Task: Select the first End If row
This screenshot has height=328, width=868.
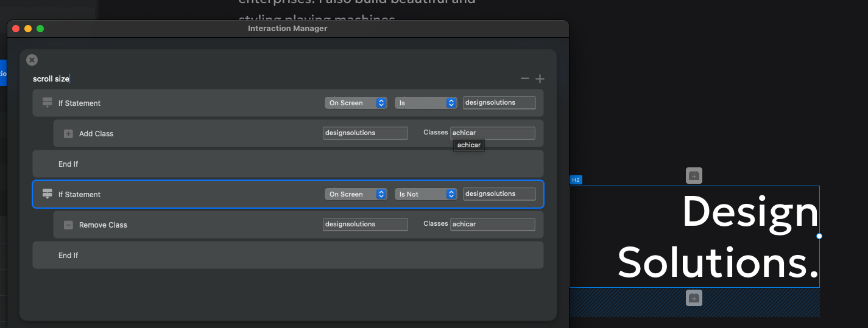Action: click(x=288, y=164)
